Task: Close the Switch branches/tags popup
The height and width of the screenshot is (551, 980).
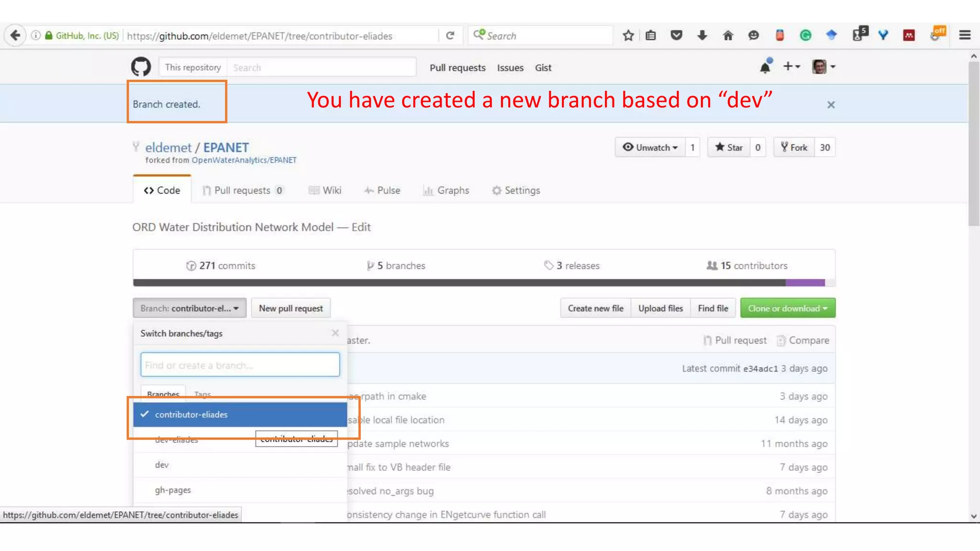Action: click(x=335, y=333)
